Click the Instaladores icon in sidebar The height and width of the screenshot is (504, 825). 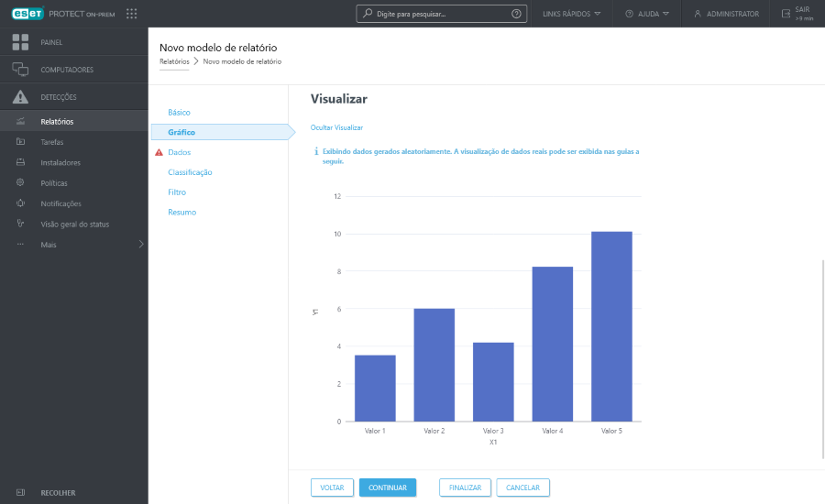pos(20,162)
